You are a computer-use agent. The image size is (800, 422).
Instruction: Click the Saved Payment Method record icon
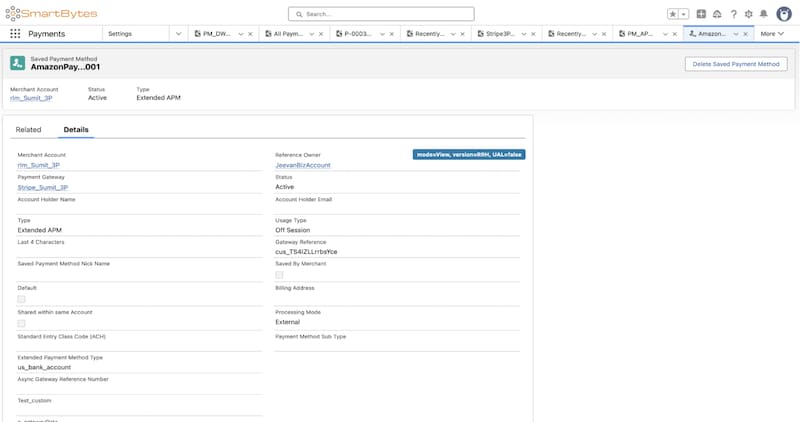click(18, 63)
